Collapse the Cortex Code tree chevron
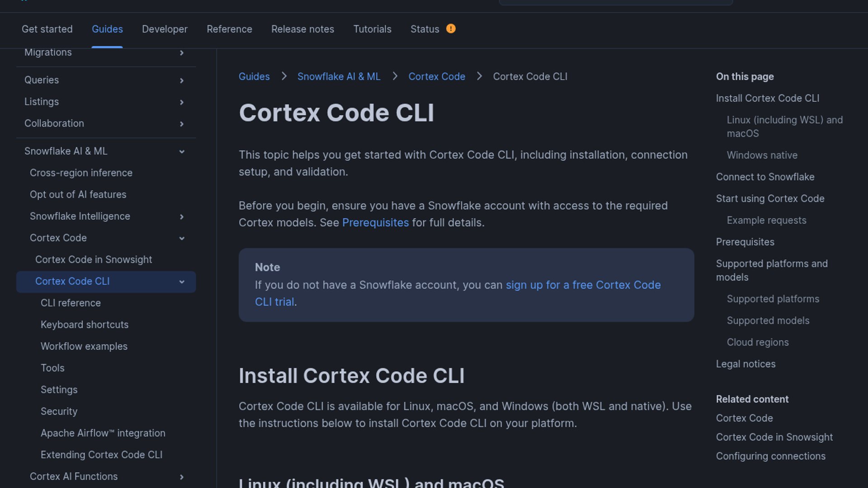868x488 pixels. click(x=182, y=238)
